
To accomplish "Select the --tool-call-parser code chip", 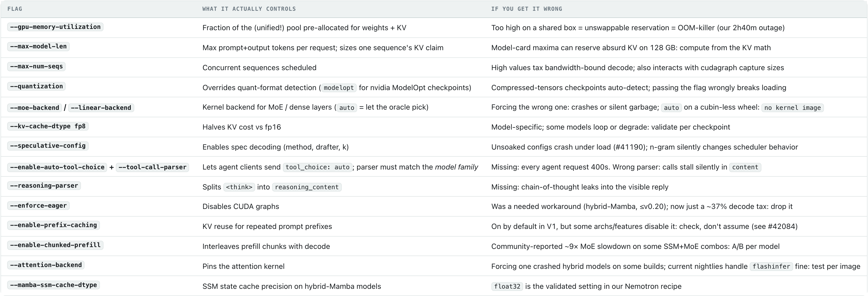I will click(153, 167).
